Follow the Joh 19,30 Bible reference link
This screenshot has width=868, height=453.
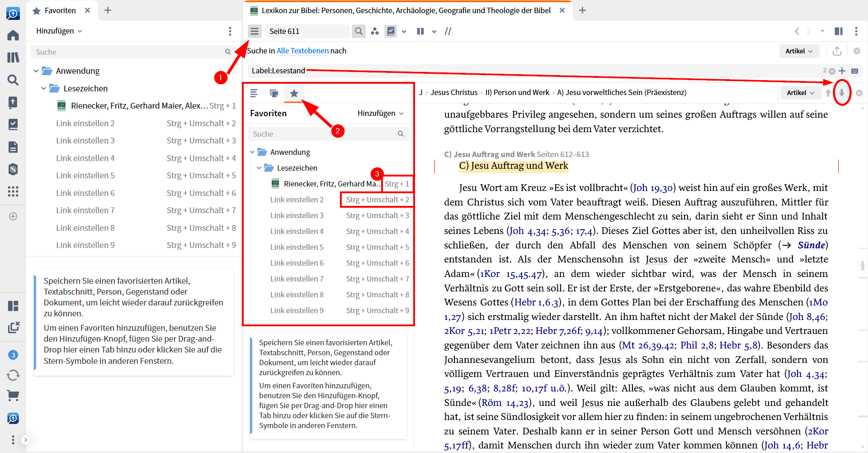point(653,188)
